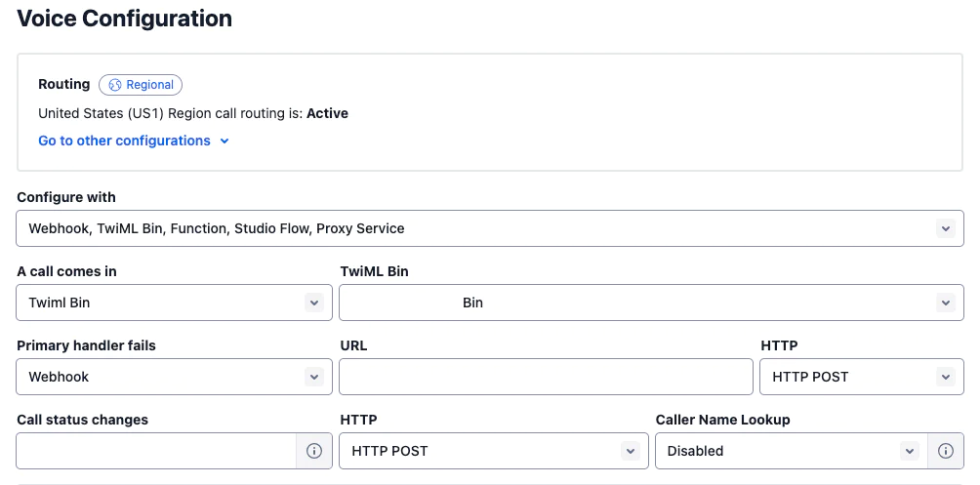
Task: Expand chevron beside Go to other configurations
Action: click(x=225, y=141)
